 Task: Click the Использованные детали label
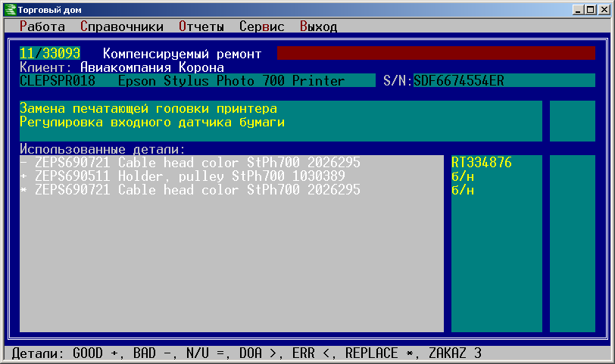[102, 149]
